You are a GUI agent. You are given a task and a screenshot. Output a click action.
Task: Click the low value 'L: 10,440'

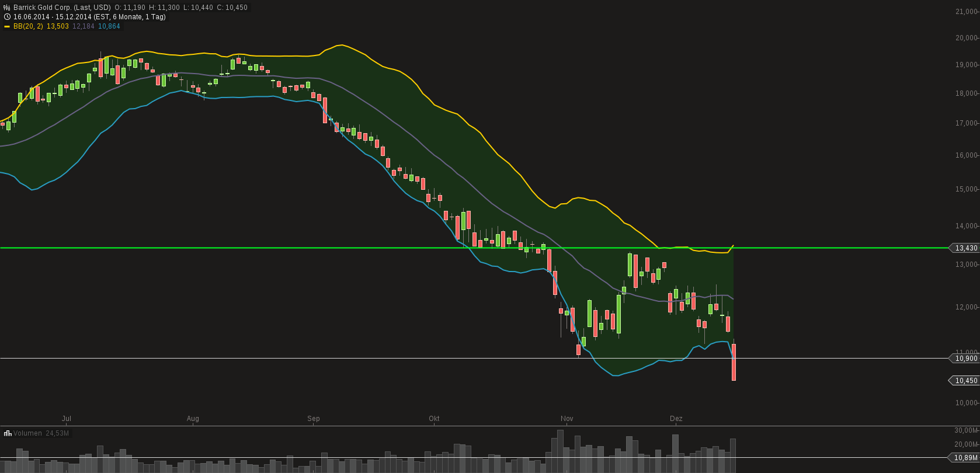pos(198,8)
